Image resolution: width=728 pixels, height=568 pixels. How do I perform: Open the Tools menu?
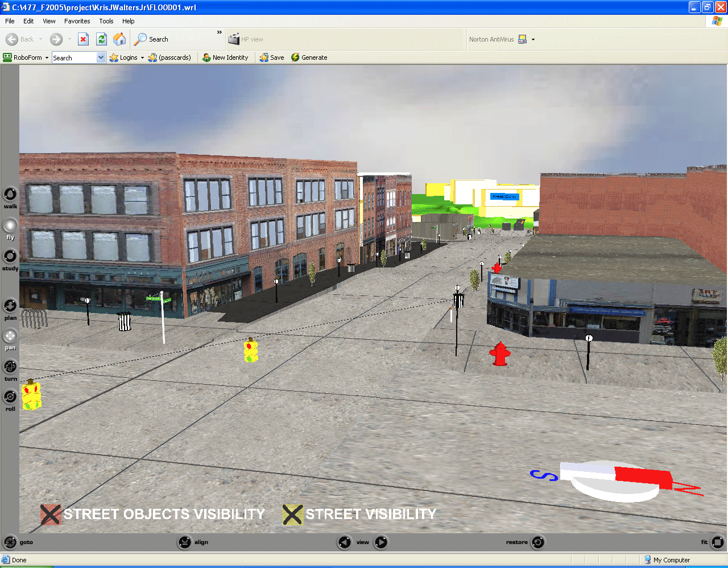tap(106, 21)
